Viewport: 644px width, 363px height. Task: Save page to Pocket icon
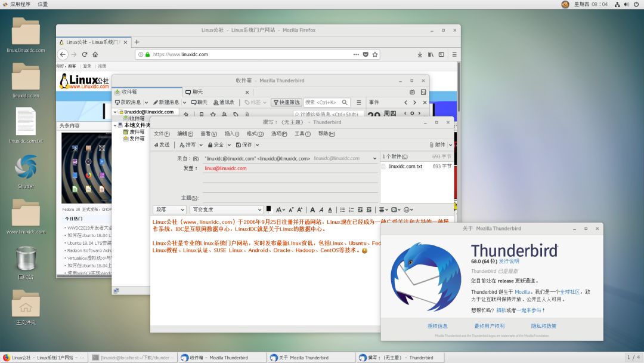(366, 54)
